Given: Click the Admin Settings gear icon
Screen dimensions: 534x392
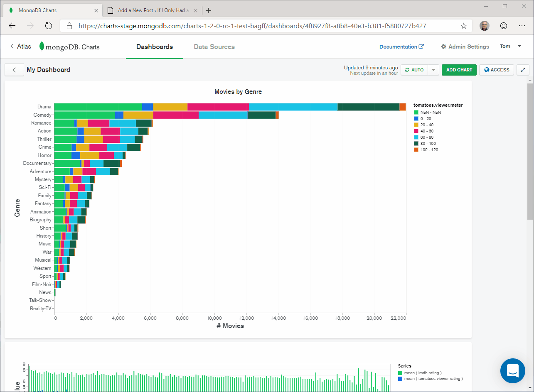Looking at the screenshot, I should 444,47.
